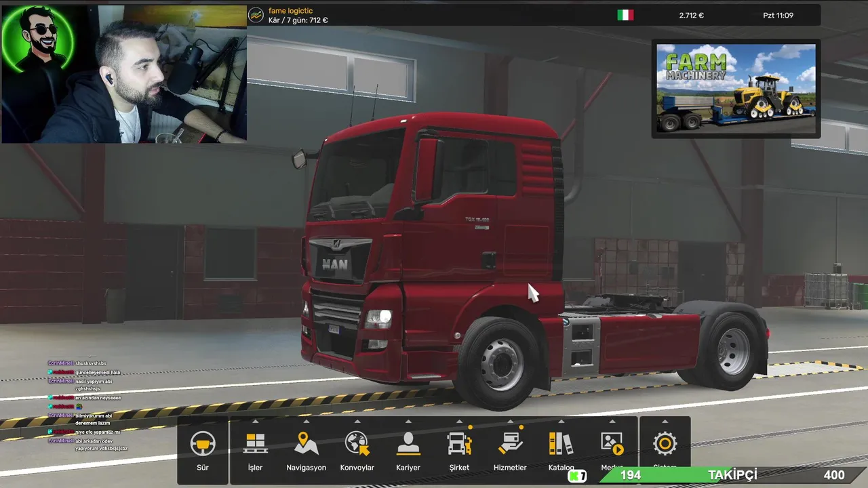This screenshot has width=868, height=488.
Task: Click chat message "niye efe yapamaz mı"
Action: click(97, 432)
